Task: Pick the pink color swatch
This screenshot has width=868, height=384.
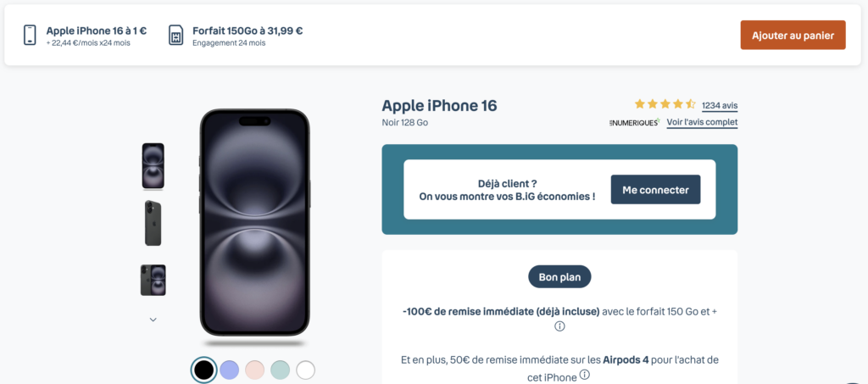Action: 254,370
